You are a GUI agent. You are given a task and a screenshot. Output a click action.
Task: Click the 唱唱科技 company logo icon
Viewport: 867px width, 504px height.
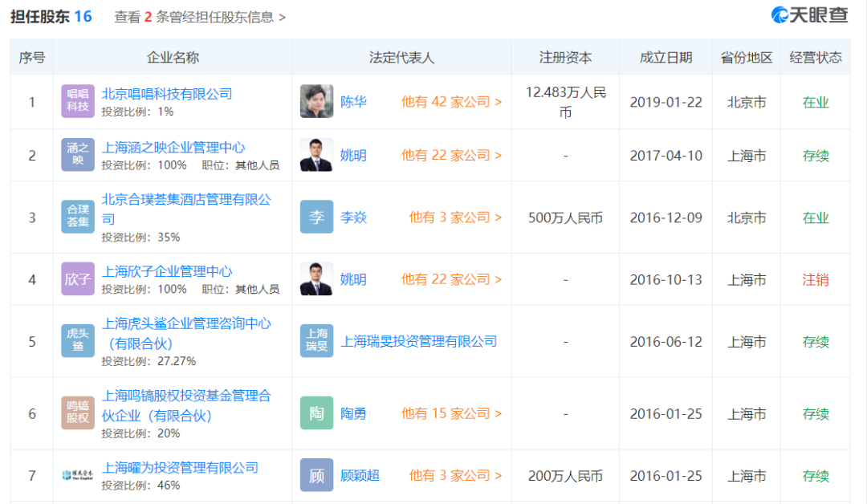[x=77, y=101]
